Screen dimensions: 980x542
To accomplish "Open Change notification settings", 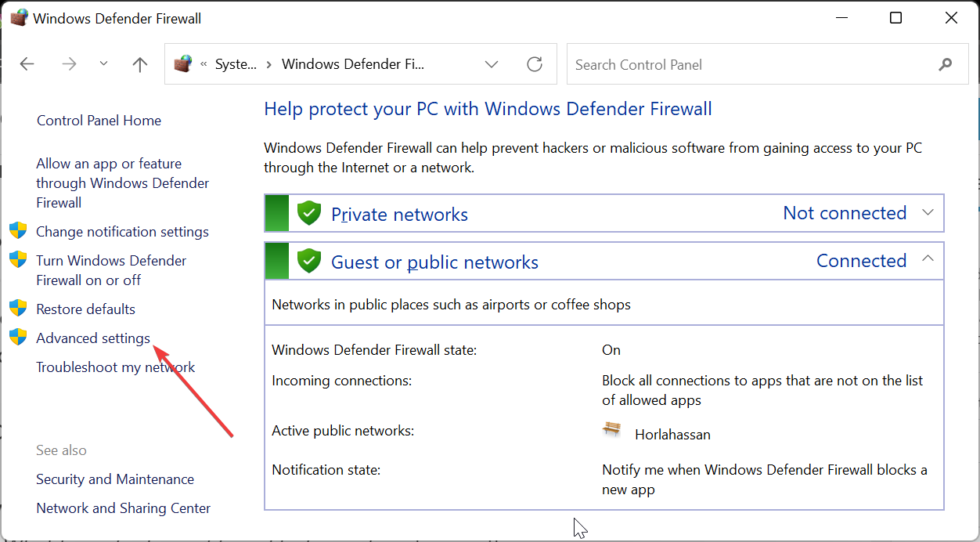I will (x=122, y=232).
